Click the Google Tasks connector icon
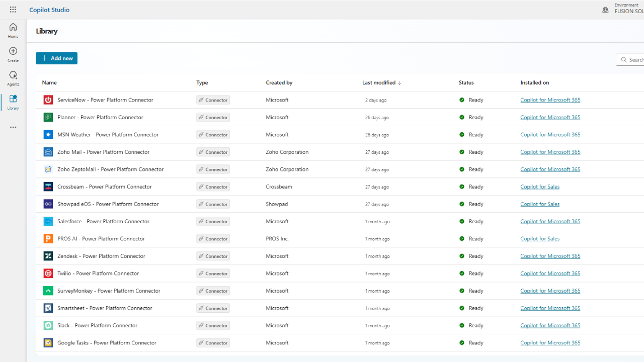The height and width of the screenshot is (362, 644). pyautogui.click(x=48, y=343)
